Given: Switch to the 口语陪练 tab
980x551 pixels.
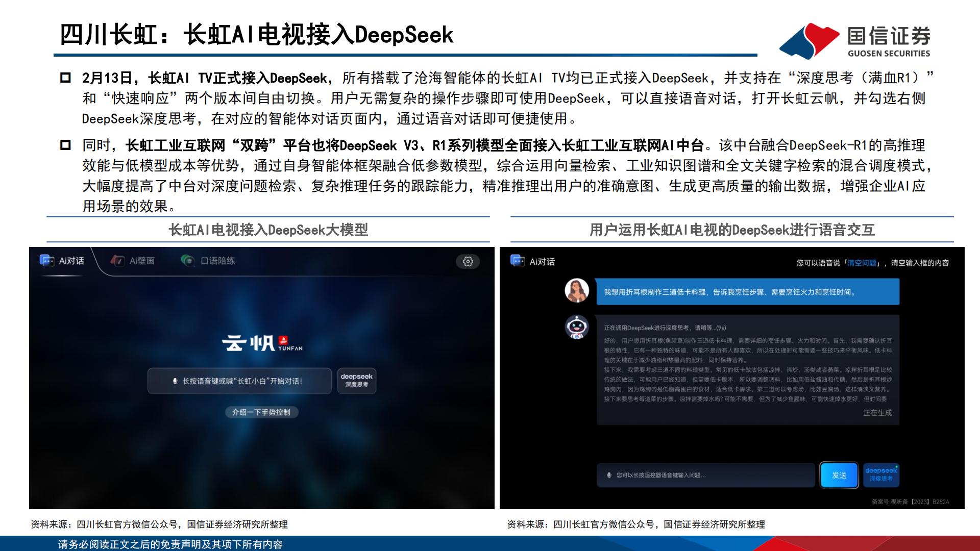Looking at the screenshot, I should (x=208, y=261).
